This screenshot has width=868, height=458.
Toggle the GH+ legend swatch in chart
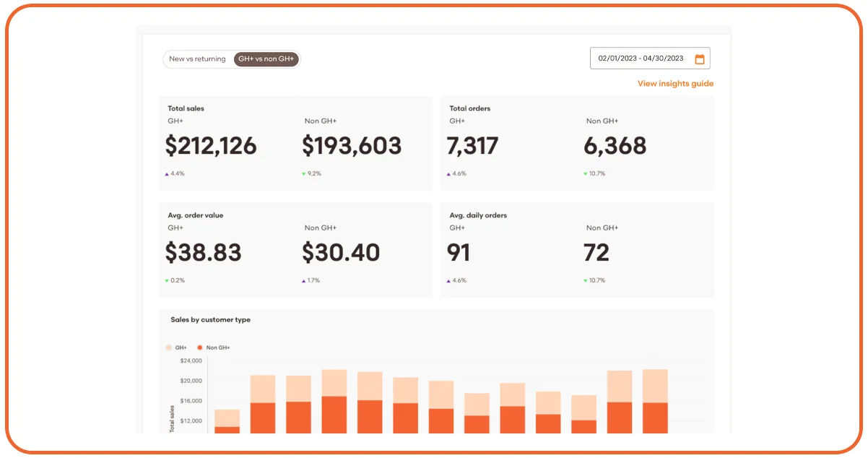coord(169,347)
